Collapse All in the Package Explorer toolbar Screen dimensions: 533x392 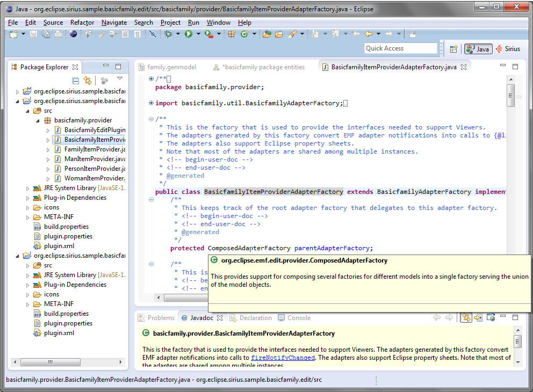tap(75, 80)
